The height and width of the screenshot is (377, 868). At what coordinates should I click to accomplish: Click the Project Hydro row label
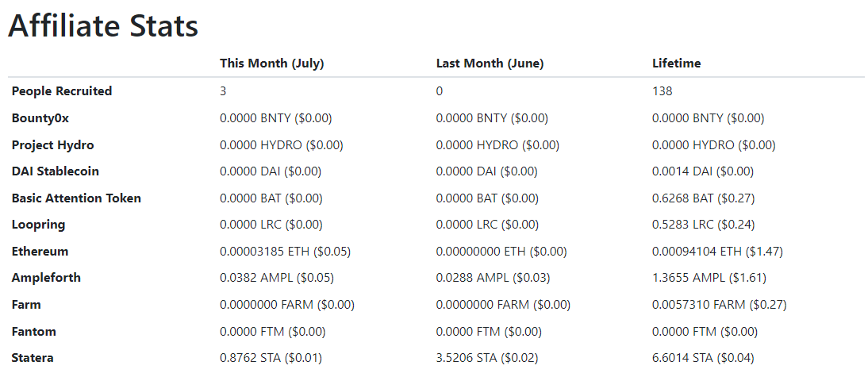click(53, 145)
